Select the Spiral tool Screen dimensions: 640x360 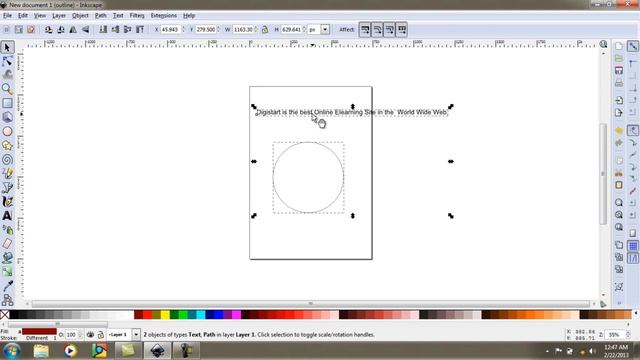tap(7, 160)
